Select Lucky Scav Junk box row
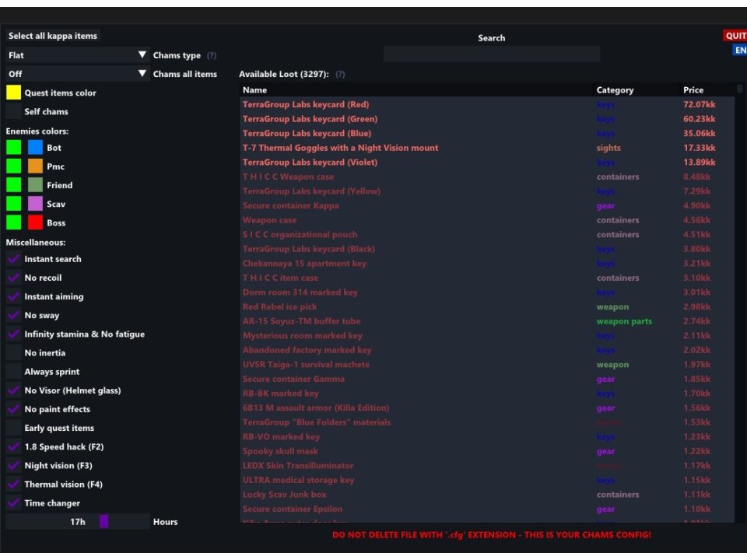Viewport: 747px width, 560px height. [x=487, y=495]
